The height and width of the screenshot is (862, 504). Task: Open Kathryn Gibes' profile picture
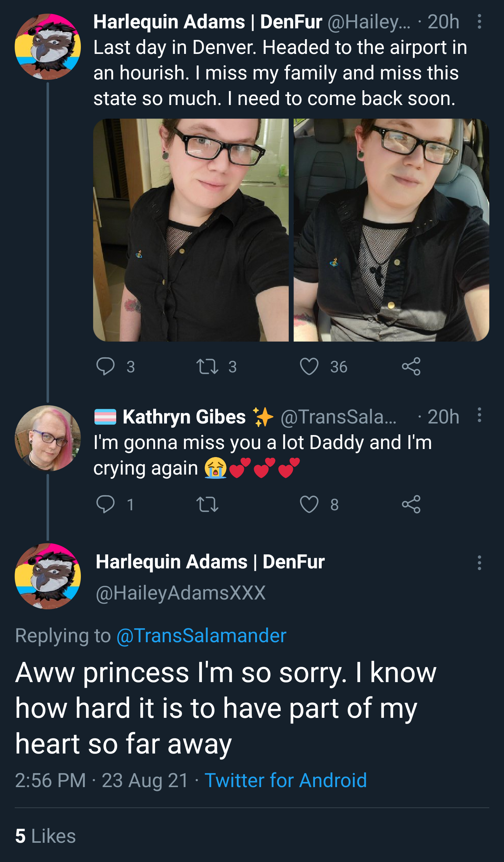[x=48, y=438]
